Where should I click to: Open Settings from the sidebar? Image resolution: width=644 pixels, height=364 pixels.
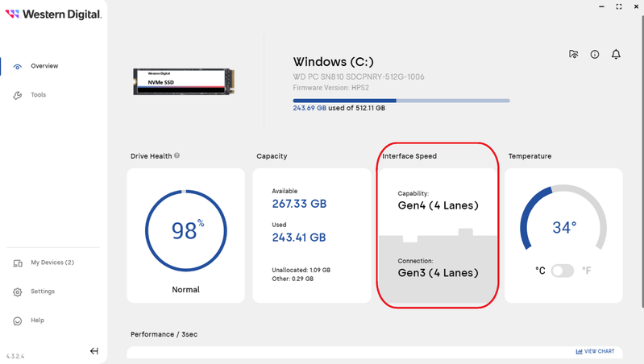[x=42, y=292]
